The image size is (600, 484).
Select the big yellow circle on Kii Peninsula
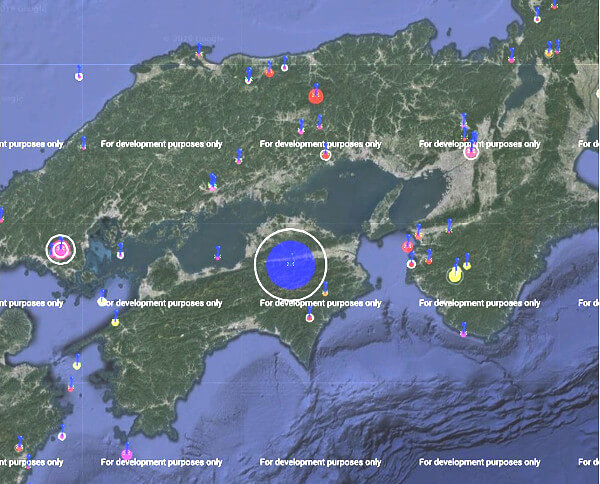(455, 274)
